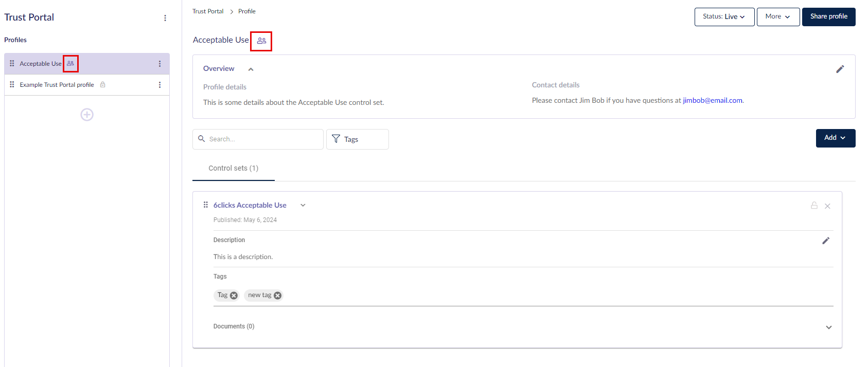Click drag handle of Example Trust Portal profile
Viewport: 868px width, 367px height.
point(12,85)
